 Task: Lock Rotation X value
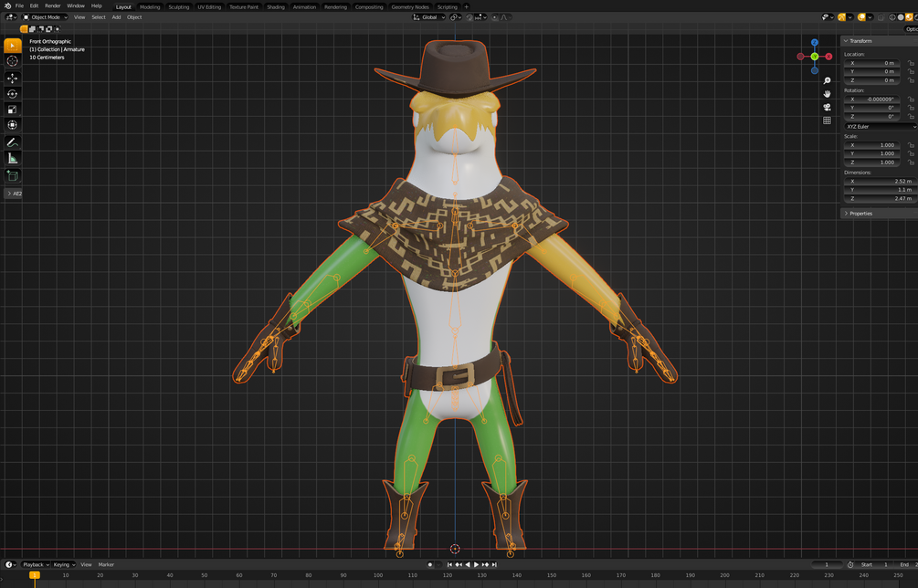[x=911, y=99]
